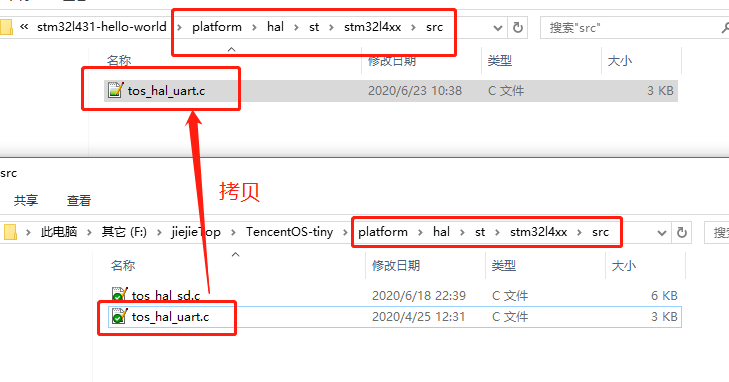This screenshot has width=729, height=382.
Task: Open the 查看 ribbon tab
Action: point(79,200)
